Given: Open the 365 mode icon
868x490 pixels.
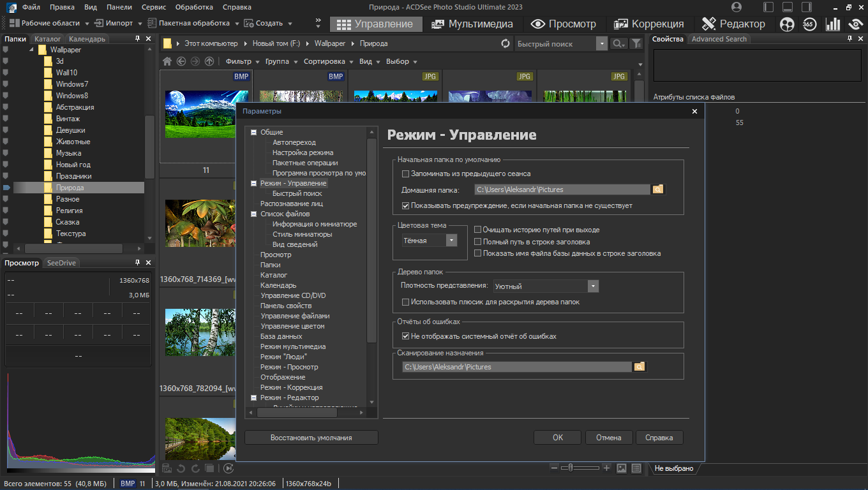Looking at the screenshot, I should (x=809, y=24).
